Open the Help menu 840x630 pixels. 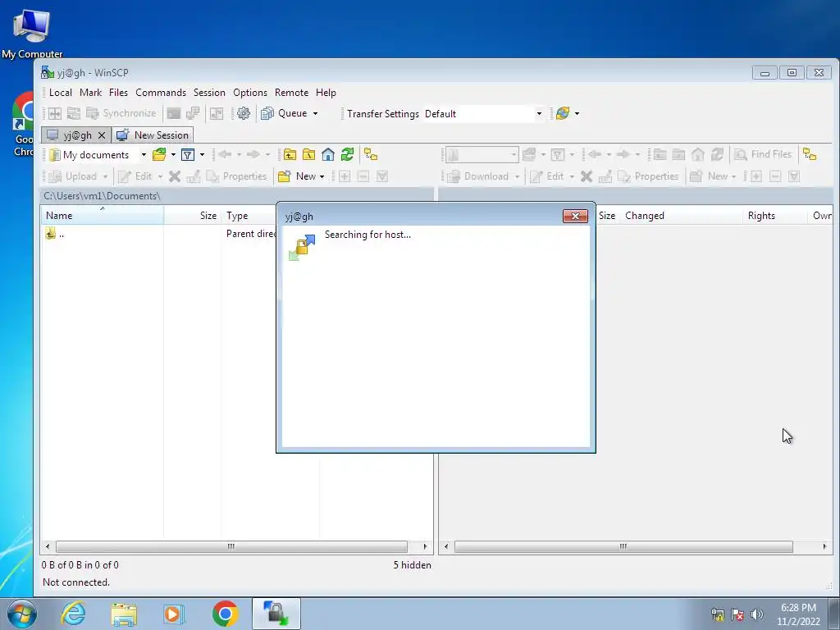tap(326, 93)
